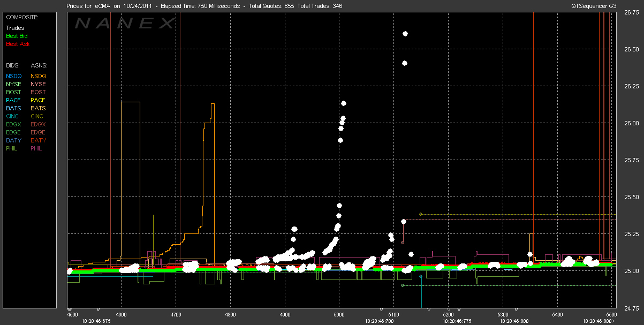This screenshot has height=325, width=644.
Task: Click the 10:20:46:675 timestamp label
Action: coord(96,321)
